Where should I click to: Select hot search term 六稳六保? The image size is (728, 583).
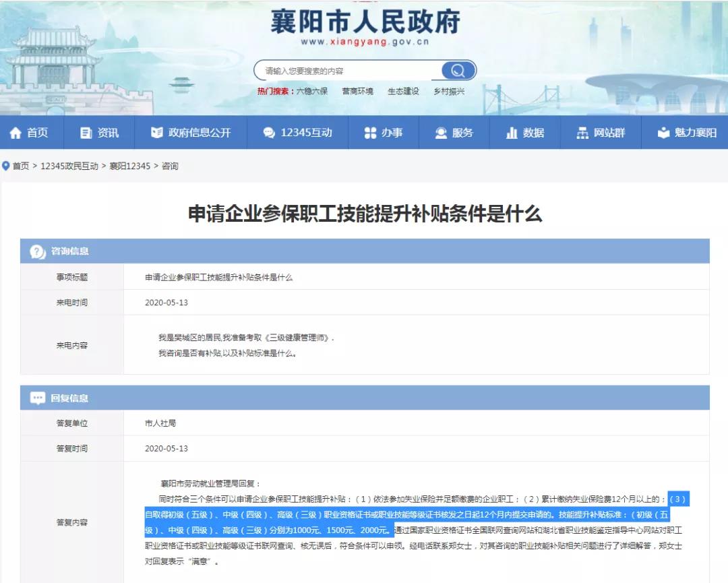312,92
